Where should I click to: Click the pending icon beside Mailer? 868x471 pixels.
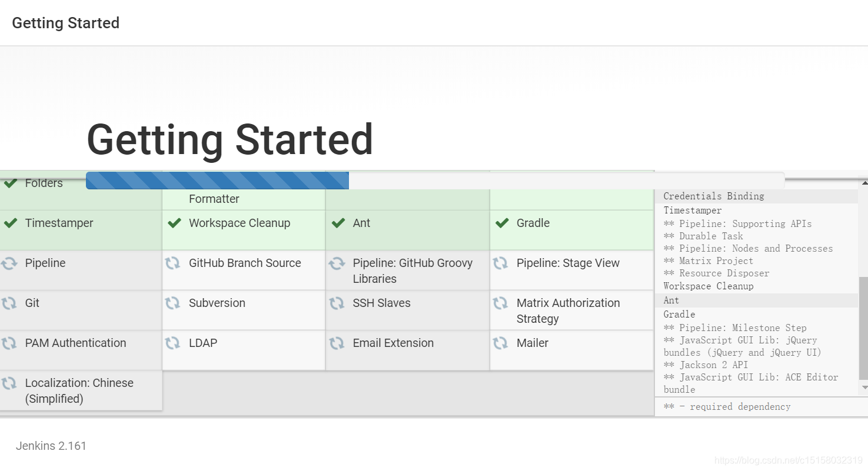tap(500, 343)
